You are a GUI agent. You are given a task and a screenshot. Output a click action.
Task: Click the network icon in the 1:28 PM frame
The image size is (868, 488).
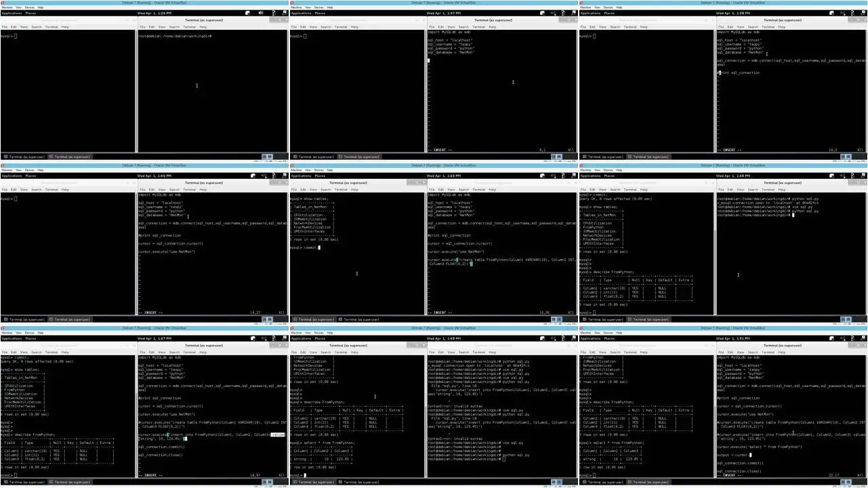285,13
